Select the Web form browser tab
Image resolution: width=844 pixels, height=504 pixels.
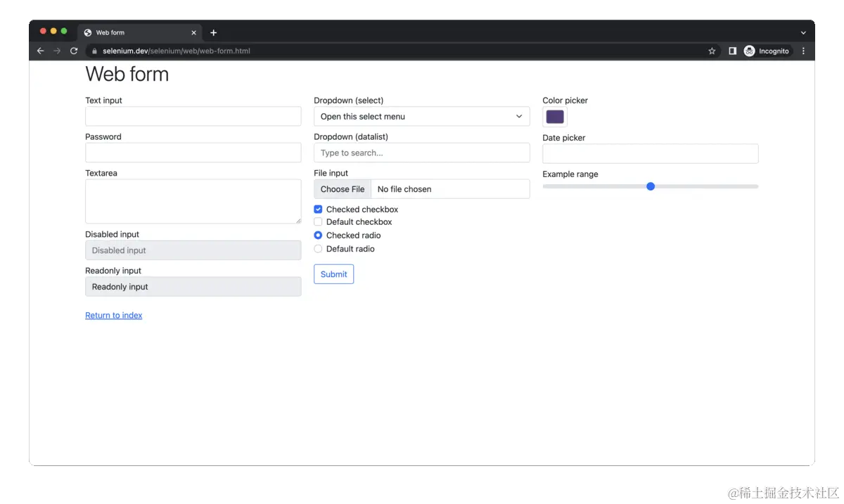tap(140, 32)
